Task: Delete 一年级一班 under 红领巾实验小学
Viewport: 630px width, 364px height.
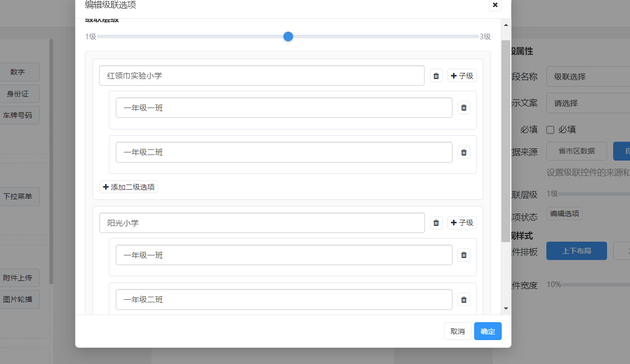Action: (464, 108)
